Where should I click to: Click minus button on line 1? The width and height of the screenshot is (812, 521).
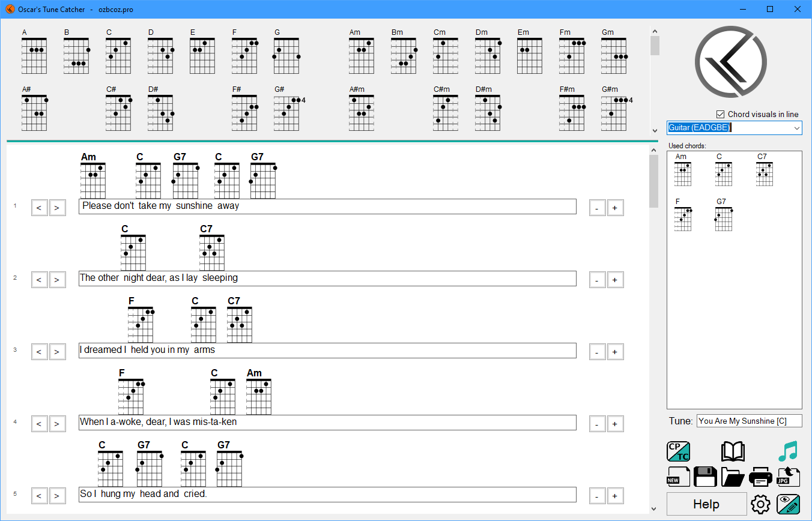tap(597, 208)
